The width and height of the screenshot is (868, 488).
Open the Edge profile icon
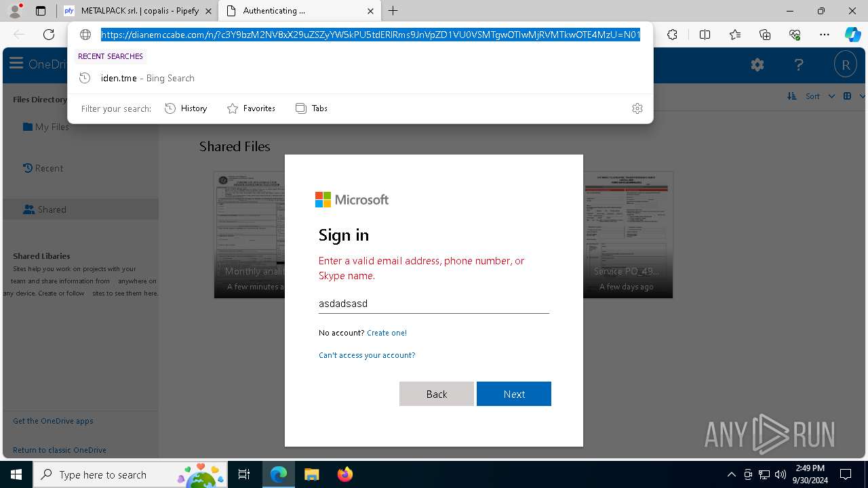[x=15, y=11]
